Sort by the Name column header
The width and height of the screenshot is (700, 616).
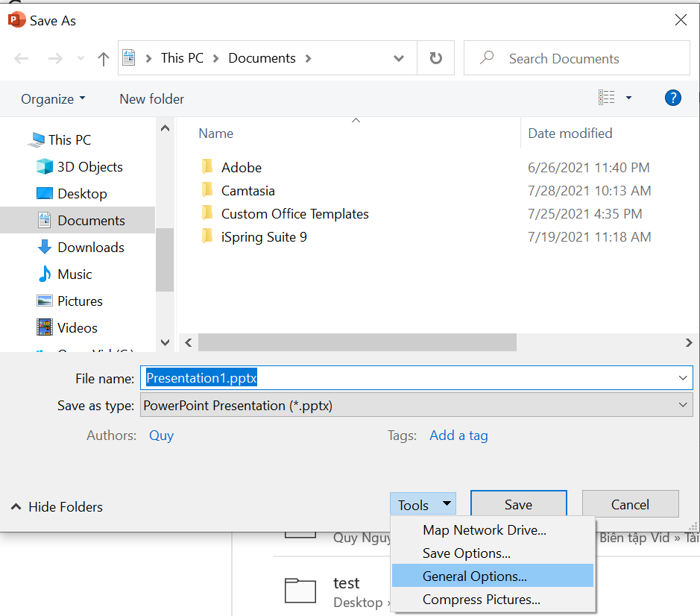pyautogui.click(x=215, y=133)
